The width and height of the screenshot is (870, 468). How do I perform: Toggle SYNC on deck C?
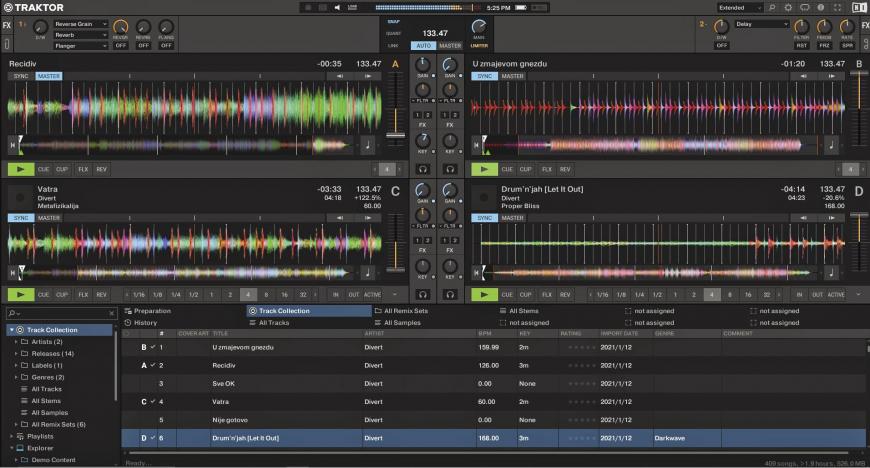click(x=21, y=218)
